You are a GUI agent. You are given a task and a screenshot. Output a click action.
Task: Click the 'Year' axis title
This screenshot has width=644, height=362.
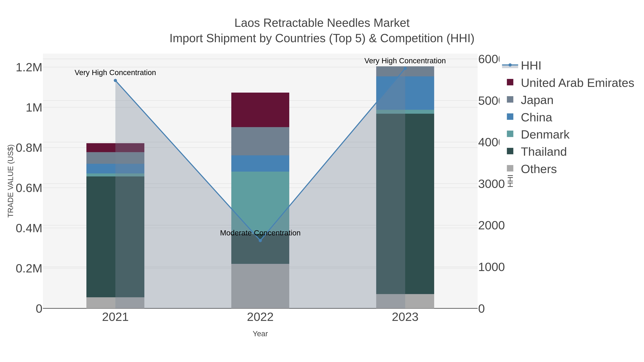(x=260, y=334)
